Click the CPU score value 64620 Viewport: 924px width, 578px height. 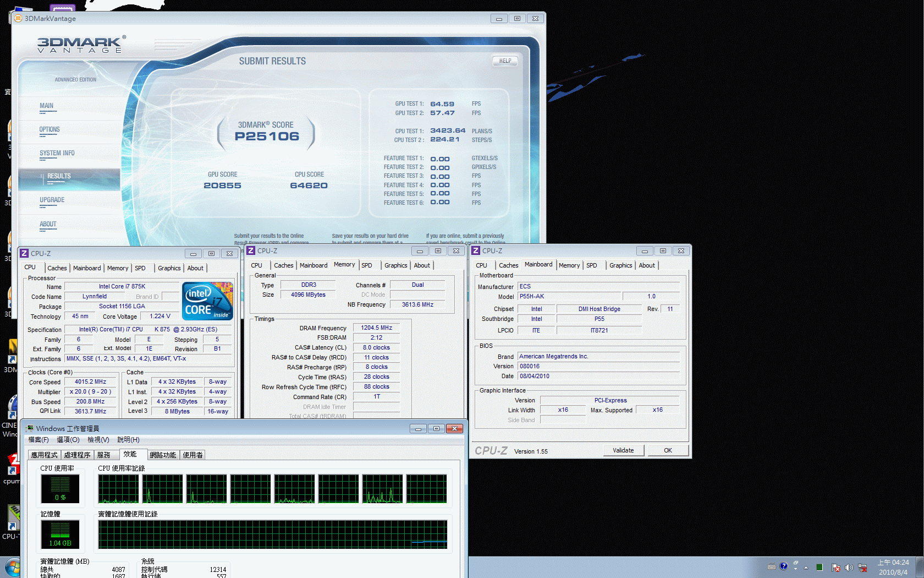[309, 186]
